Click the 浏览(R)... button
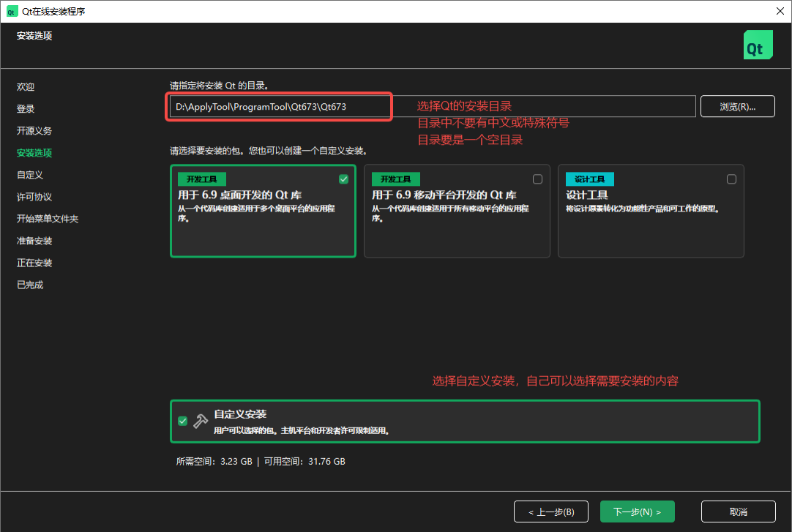792x532 pixels. coord(737,107)
